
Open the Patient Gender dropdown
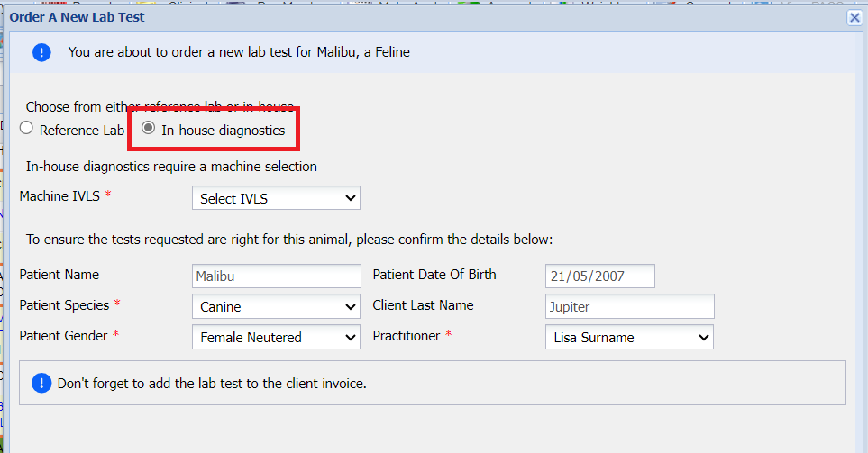click(x=276, y=338)
